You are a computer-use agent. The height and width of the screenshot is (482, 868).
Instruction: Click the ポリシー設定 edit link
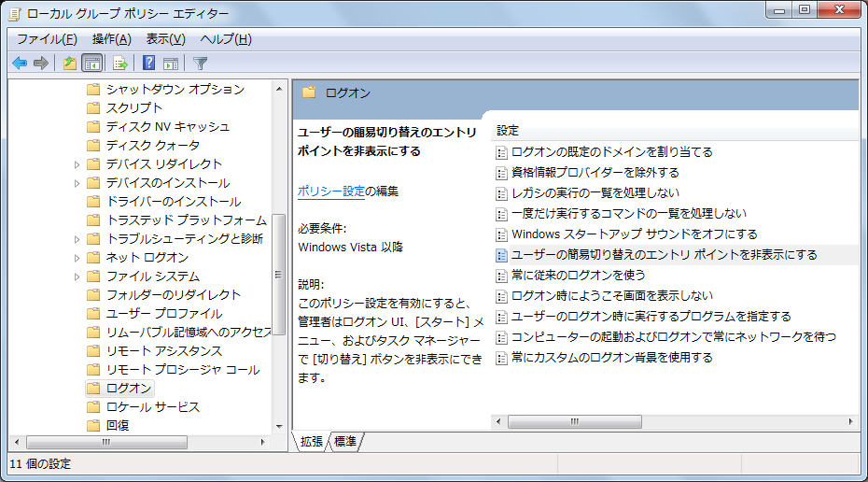(331, 191)
